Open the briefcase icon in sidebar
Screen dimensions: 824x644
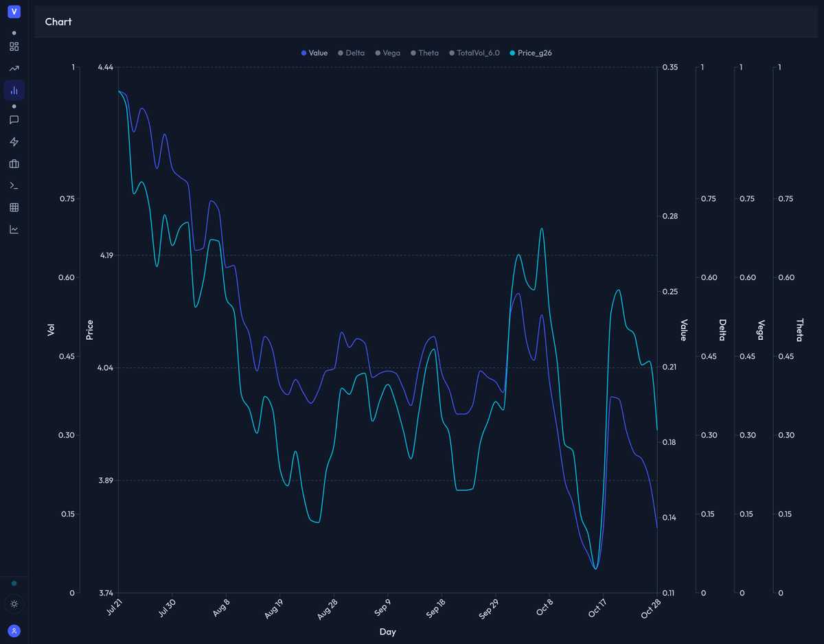[13, 163]
